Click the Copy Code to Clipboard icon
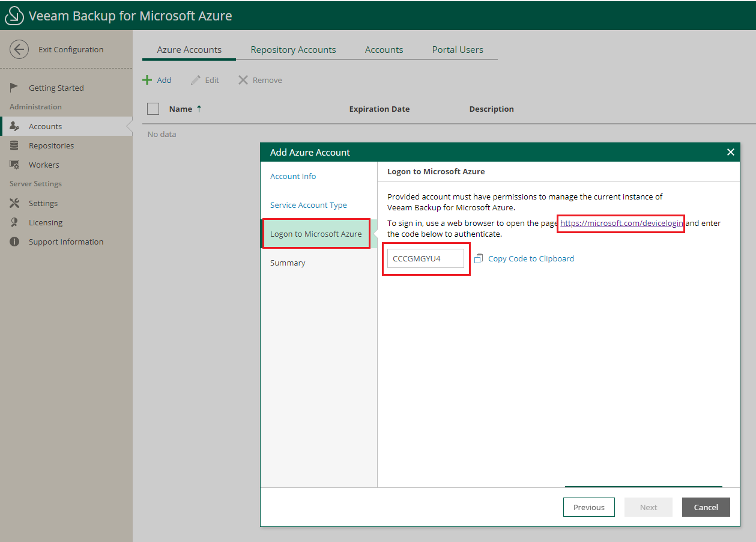Image resolution: width=756 pixels, height=542 pixels. (479, 258)
